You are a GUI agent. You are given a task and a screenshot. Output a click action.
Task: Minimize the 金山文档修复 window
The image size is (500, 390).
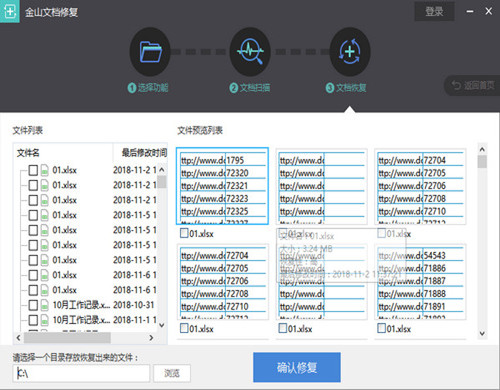click(x=470, y=11)
